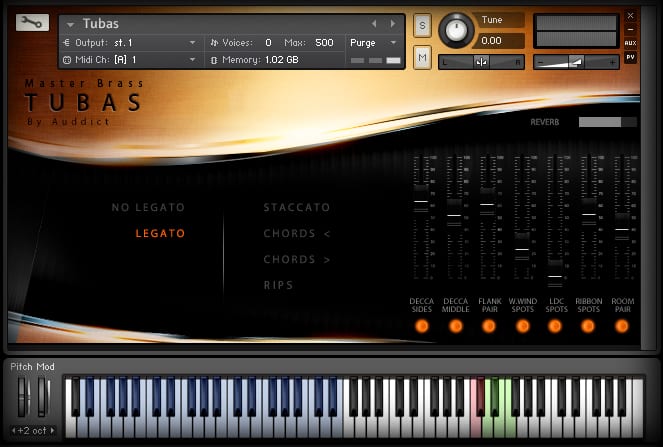663x447 pixels.
Task: Toggle the LDC Spots mic button
Action: click(555, 326)
